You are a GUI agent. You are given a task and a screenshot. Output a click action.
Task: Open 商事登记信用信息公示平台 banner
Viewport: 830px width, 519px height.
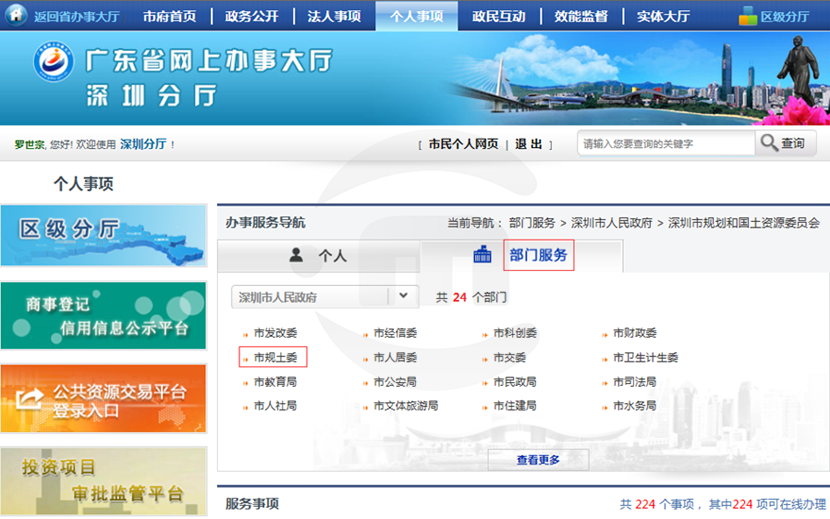click(103, 316)
